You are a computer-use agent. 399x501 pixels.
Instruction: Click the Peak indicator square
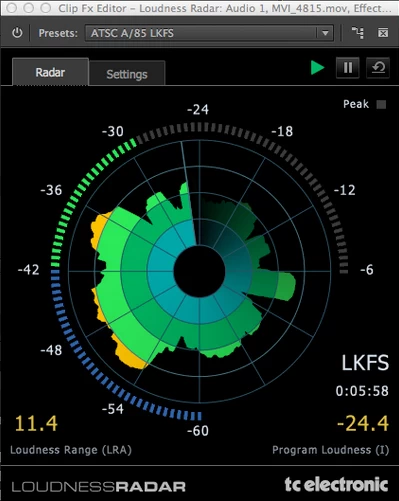point(381,104)
